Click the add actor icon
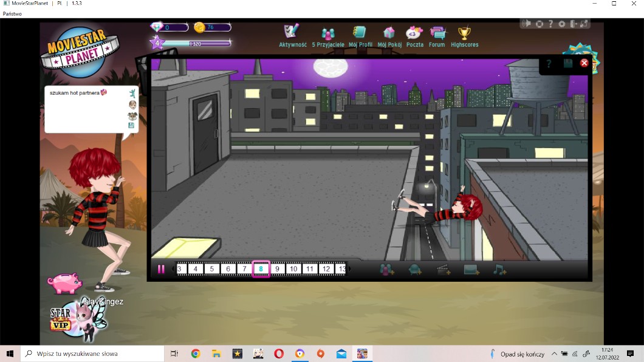This screenshot has width=644, height=362. pyautogui.click(x=387, y=270)
